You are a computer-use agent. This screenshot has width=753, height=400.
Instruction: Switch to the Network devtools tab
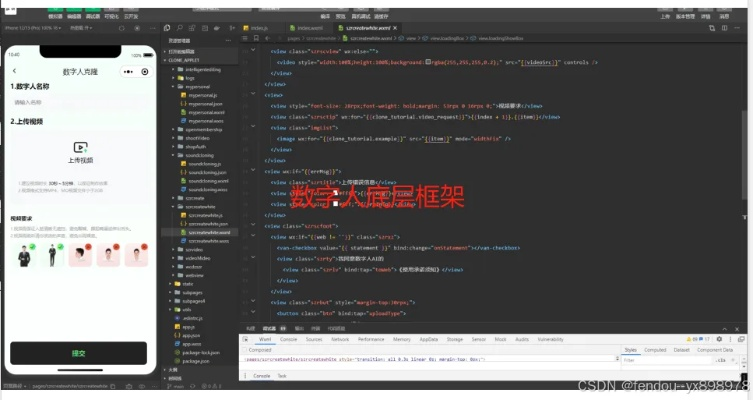coord(340,339)
